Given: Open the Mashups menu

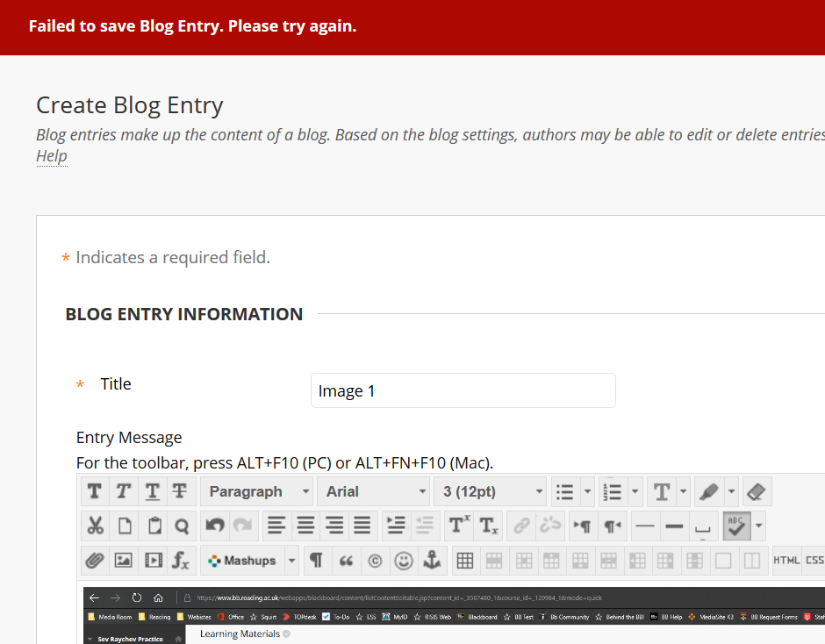Looking at the screenshot, I should [x=249, y=560].
